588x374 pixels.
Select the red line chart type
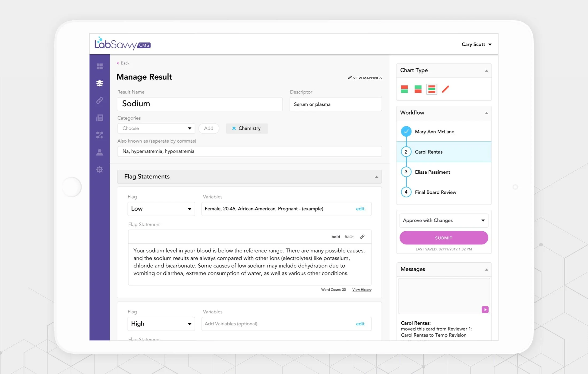[445, 89]
